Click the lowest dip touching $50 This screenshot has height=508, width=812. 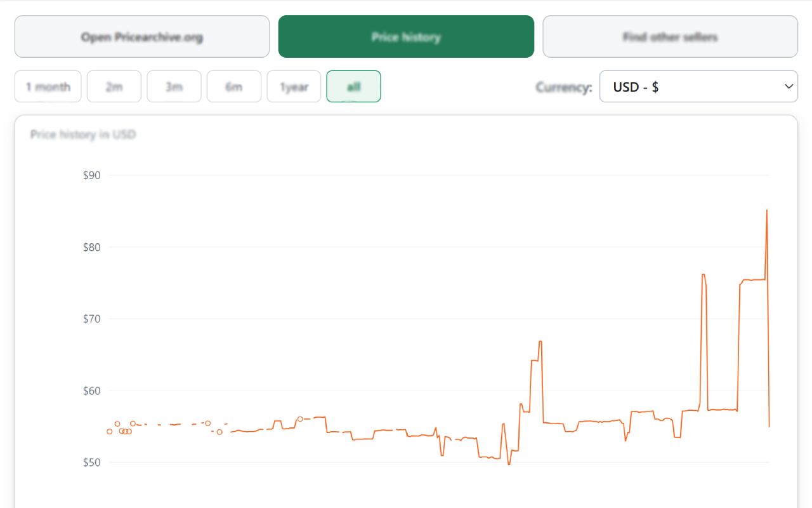(x=509, y=464)
